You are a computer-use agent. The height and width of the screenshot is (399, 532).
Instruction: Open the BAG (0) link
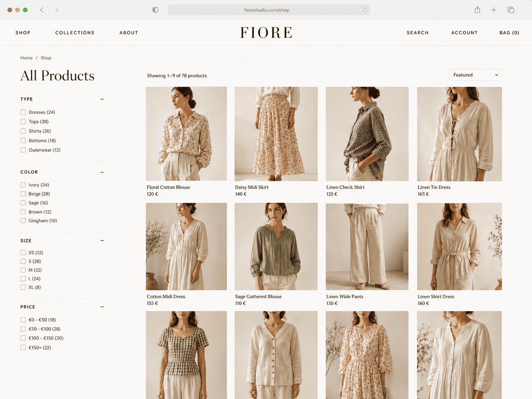509,33
